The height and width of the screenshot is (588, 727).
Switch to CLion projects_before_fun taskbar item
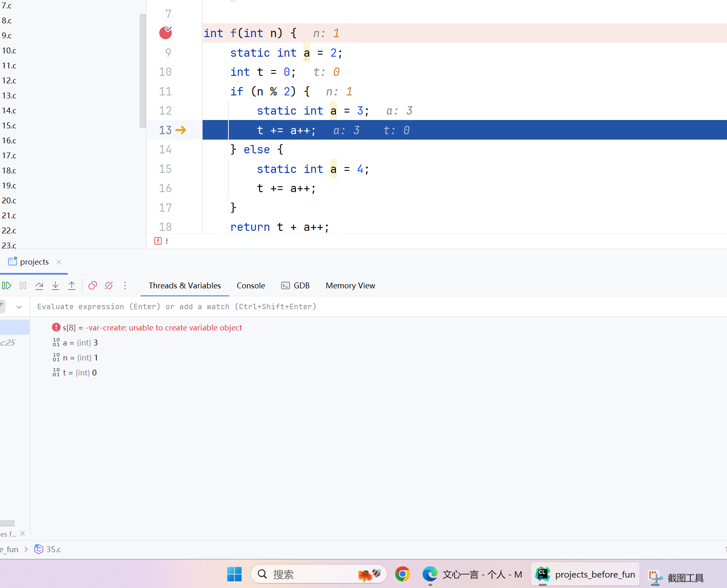(585, 574)
